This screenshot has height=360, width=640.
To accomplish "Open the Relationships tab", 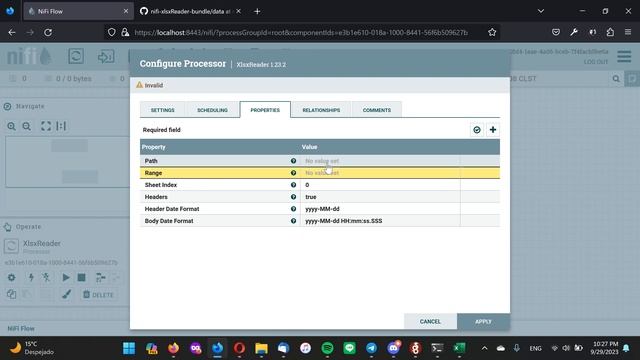I will [321, 110].
